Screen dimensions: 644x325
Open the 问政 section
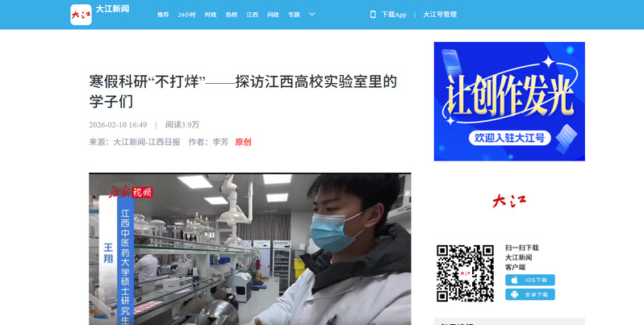[x=273, y=15]
